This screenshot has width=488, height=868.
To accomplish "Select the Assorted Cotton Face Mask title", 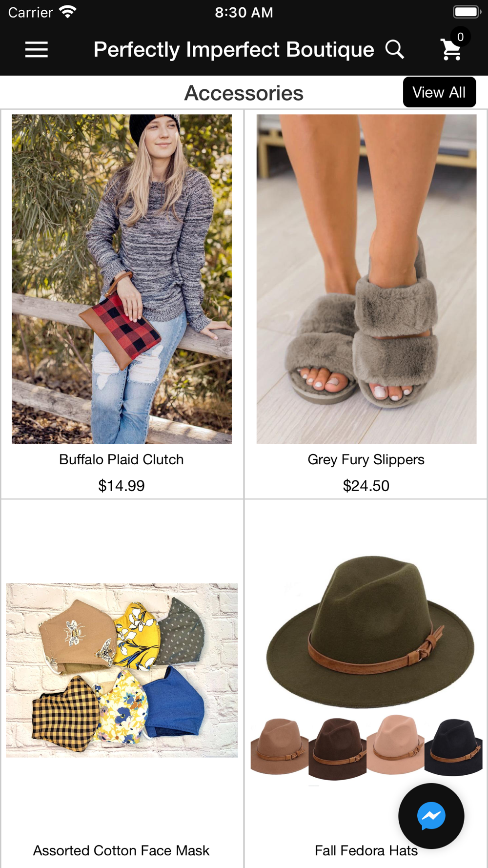I will pyautogui.click(x=122, y=850).
